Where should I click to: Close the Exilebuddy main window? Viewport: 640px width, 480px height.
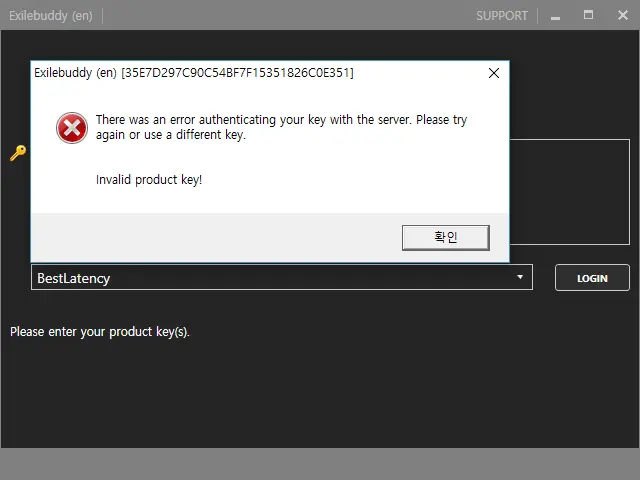pyautogui.click(x=623, y=15)
